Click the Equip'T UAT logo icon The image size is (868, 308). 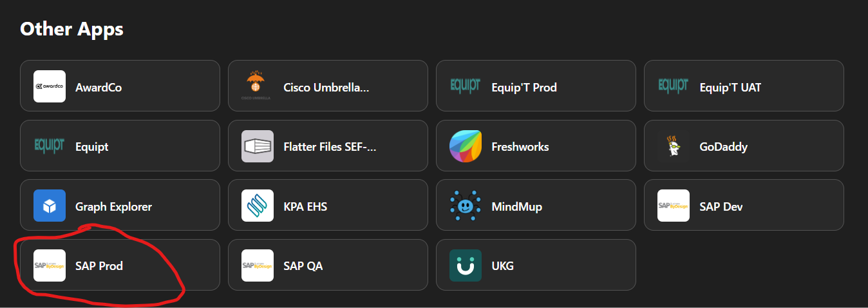(674, 86)
